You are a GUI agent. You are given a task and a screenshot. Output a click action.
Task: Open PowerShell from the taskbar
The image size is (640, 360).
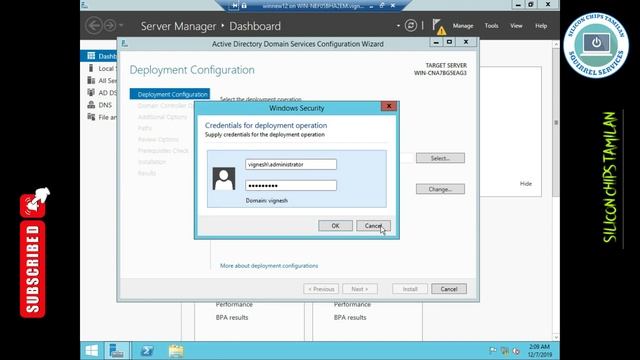147,351
